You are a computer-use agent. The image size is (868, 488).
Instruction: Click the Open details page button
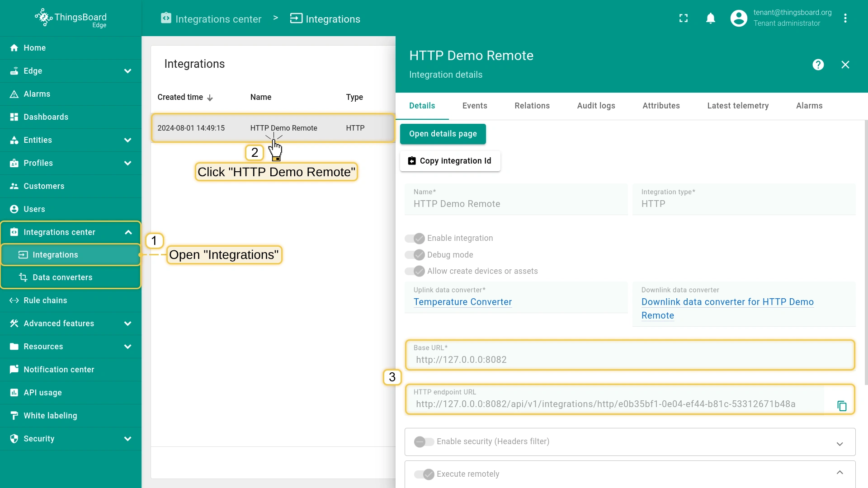443,134
